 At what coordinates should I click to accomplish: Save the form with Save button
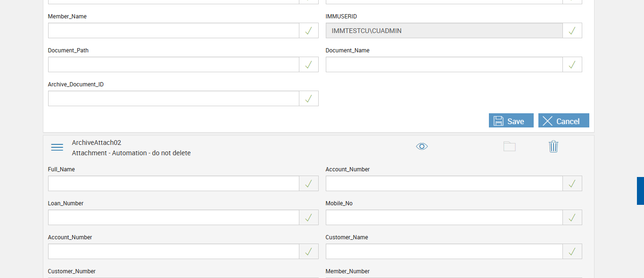coord(511,121)
